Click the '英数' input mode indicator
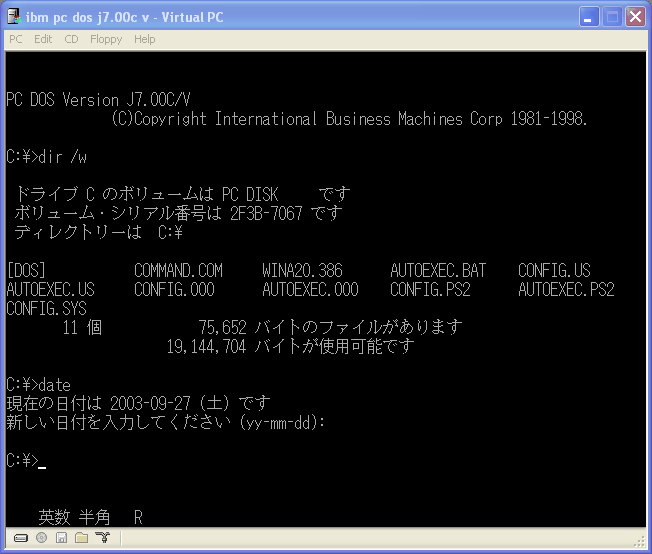The height and width of the screenshot is (554, 652). tap(54, 518)
